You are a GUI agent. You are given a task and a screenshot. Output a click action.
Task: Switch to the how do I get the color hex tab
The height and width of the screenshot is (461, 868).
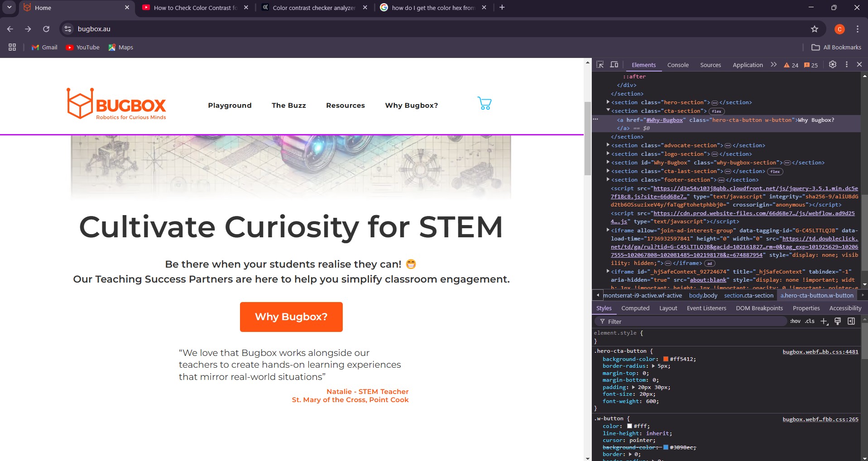pos(433,8)
